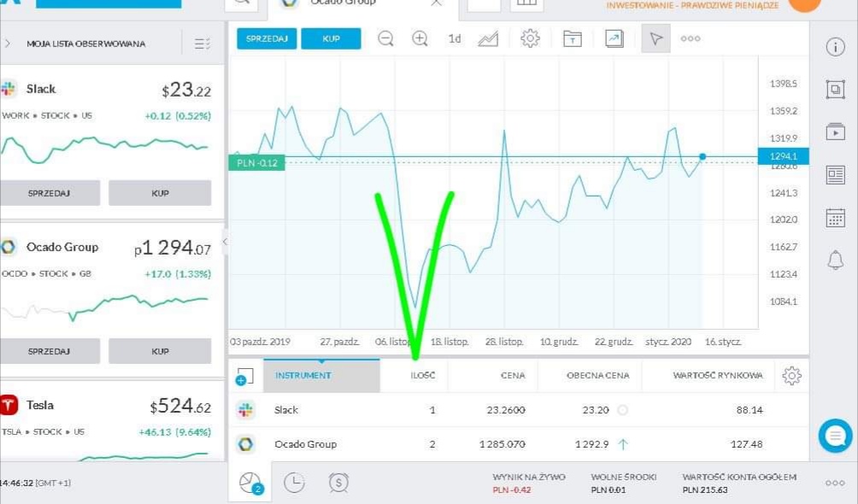Click the 14:46:32 GMT+1 clock

(x=36, y=483)
